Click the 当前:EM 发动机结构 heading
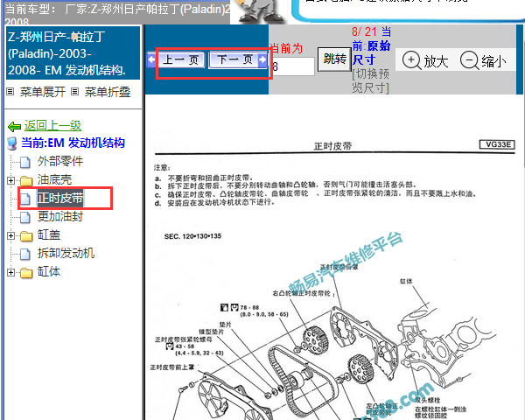525x420 pixels. coord(73,143)
